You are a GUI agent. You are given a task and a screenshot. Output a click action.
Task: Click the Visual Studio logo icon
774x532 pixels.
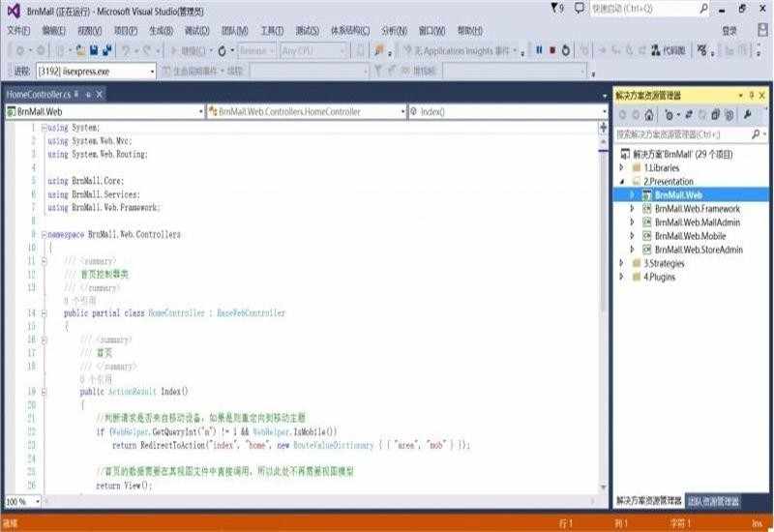14,11
